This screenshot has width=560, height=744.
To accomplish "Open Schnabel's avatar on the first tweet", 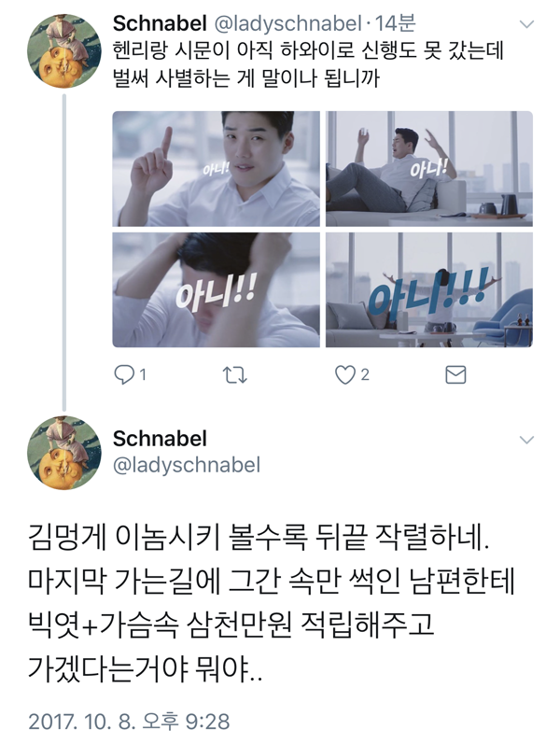I will pos(64,51).
